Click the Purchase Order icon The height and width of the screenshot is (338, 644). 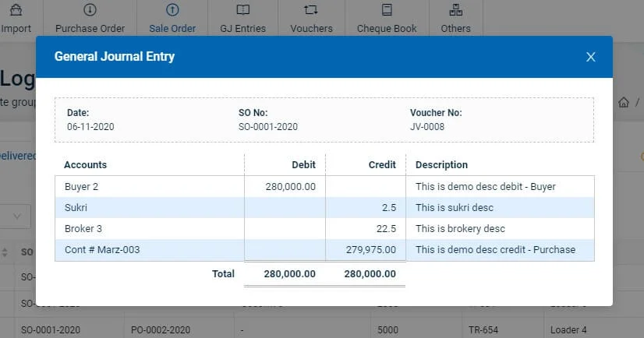point(90,11)
